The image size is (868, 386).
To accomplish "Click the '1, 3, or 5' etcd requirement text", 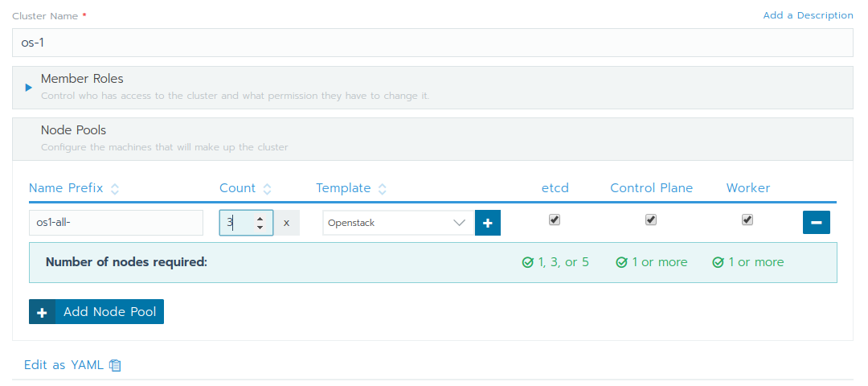I will click(x=563, y=262).
